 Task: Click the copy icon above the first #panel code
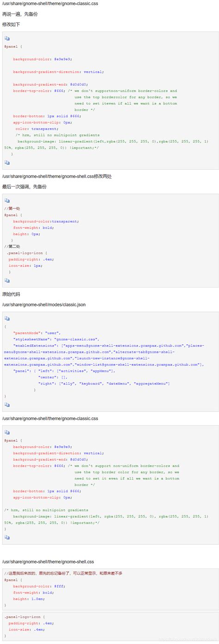7,38
